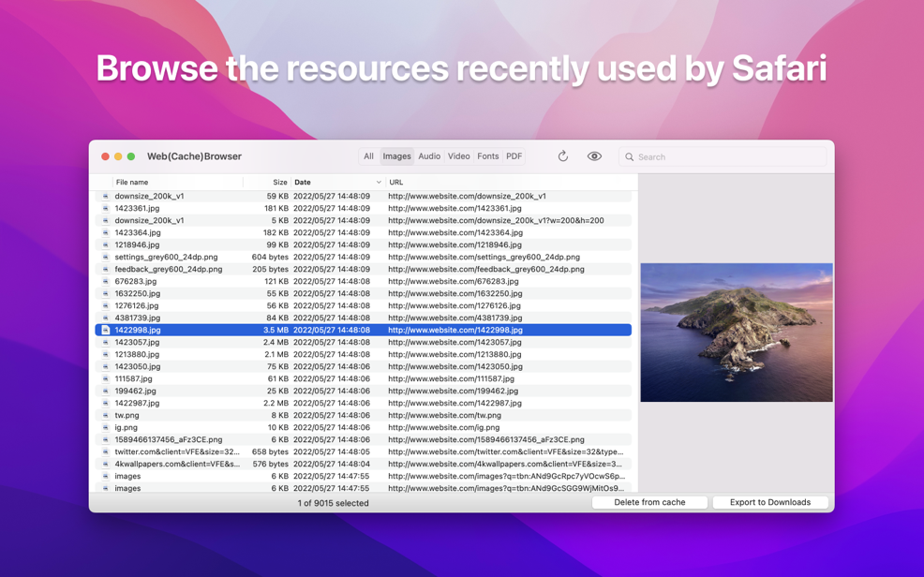This screenshot has width=924, height=577.
Task: Select the 4kwallpapers.com&client=VFE&s... file row
Action: 363,464
